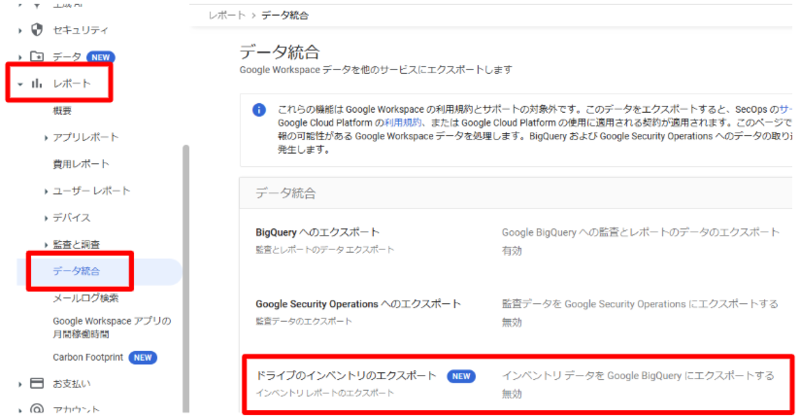Click データ統合 breadcrumb text
The width and height of the screenshot is (800, 416).
[285, 15]
